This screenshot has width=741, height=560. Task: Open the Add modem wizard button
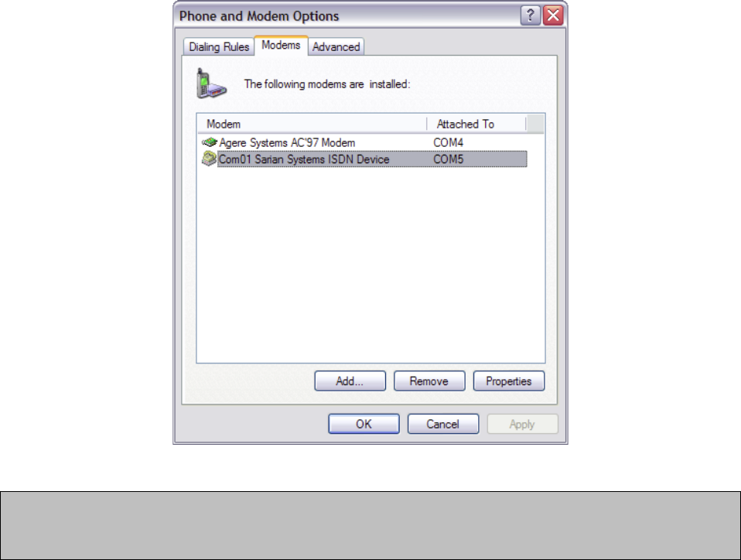tap(350, 381)
